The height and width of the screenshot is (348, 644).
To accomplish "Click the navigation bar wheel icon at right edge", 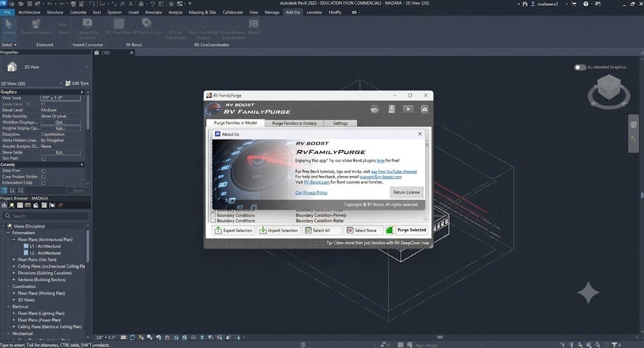I will point(633,125).
